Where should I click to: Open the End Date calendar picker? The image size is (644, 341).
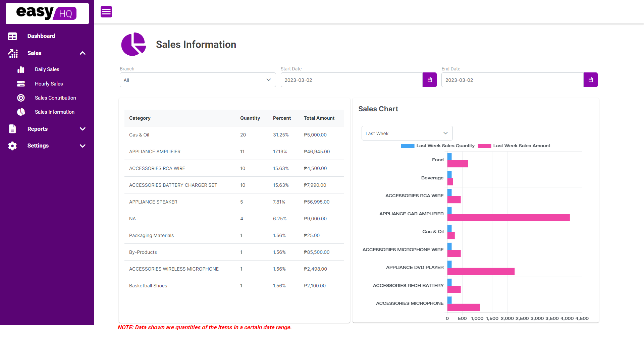(x=591, y=80)
